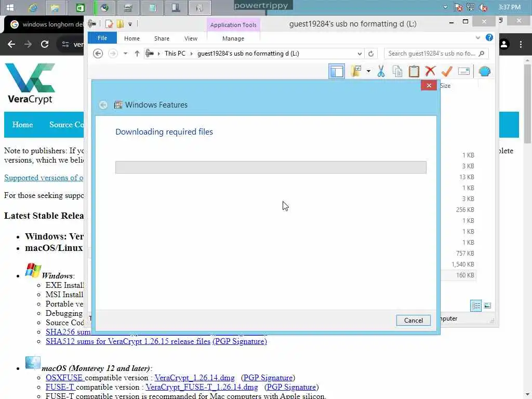The image size is (532, 399).
Task: Switch Explorer to details view
Action: (476, 305)
